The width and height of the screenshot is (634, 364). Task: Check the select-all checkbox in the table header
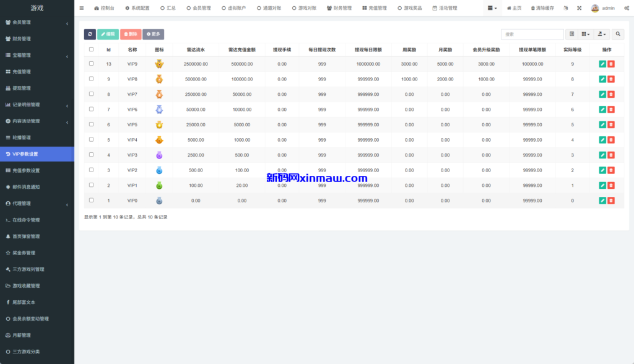click(x=90, y=50)
